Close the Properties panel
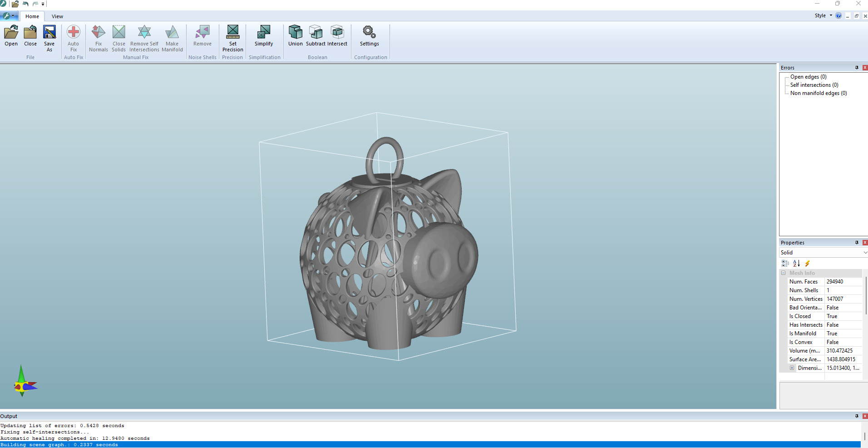Viewport: 868px width, 448px height. coord(865,243)
